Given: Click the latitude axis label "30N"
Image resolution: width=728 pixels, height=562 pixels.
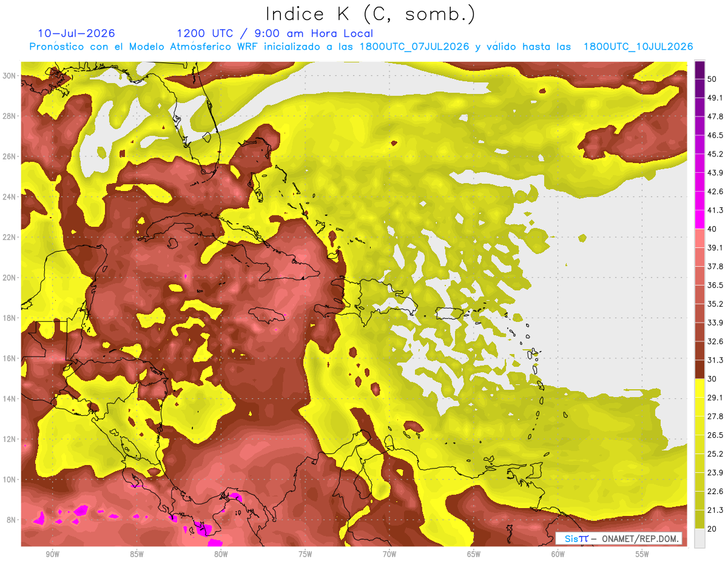Looking at the screenshot, I should point(10,76).
